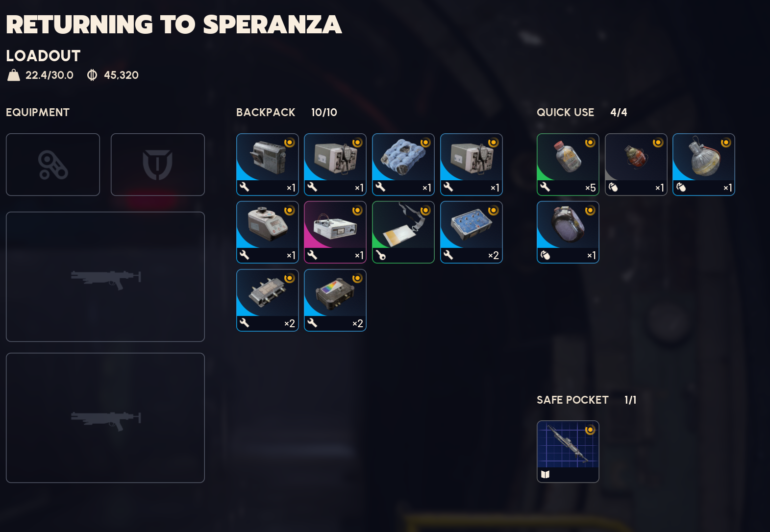Click the blue fabric bundle item
Image resolution: width=770 pixels, height=532 pixels.
click(x=403, y=165)
